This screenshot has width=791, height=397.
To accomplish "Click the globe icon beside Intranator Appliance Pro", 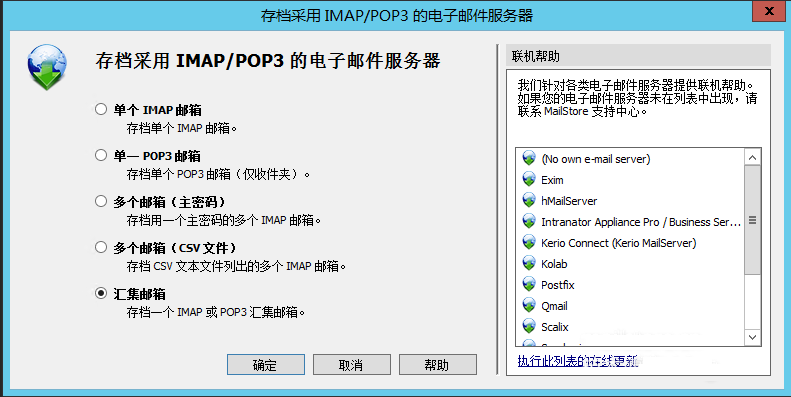I will pos(529,221).
